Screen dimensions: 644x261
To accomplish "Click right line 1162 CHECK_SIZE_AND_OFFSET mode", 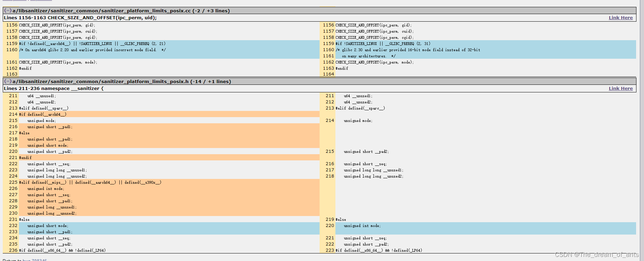I will tap(375, 62).
